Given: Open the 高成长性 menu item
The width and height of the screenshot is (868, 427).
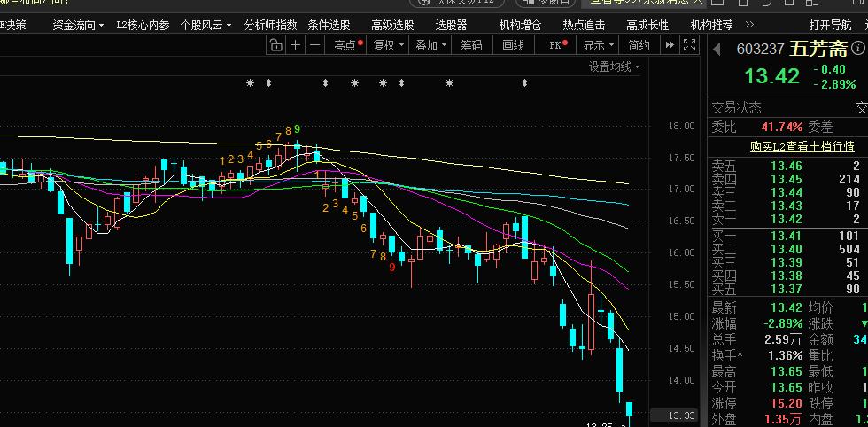Looking at the screenshot, I should pyautogui.click(x=647, y=25).
